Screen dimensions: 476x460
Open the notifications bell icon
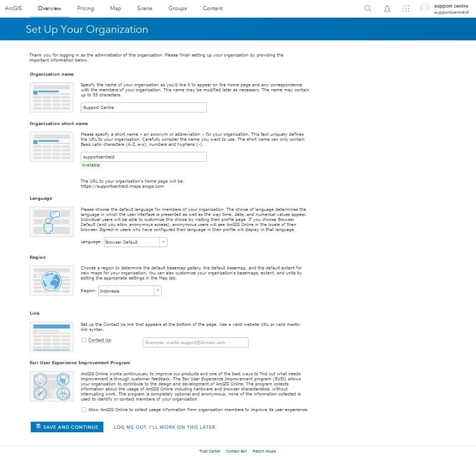pos(387,9)
